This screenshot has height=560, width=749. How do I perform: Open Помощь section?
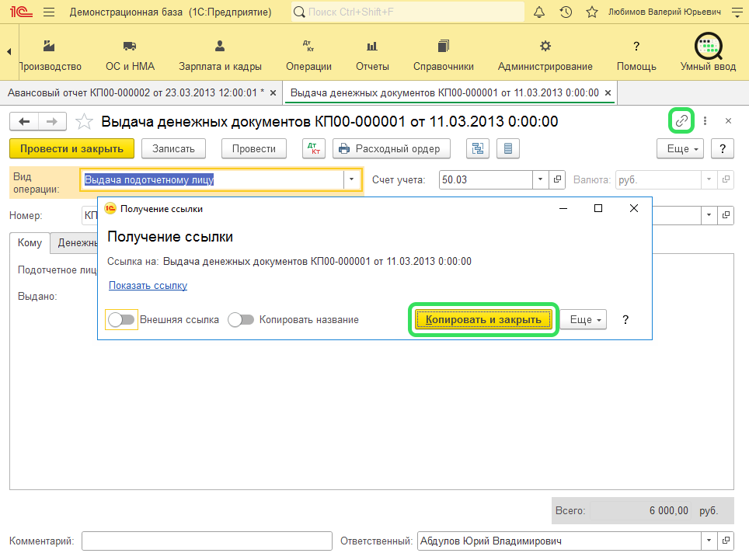point(636,57)
